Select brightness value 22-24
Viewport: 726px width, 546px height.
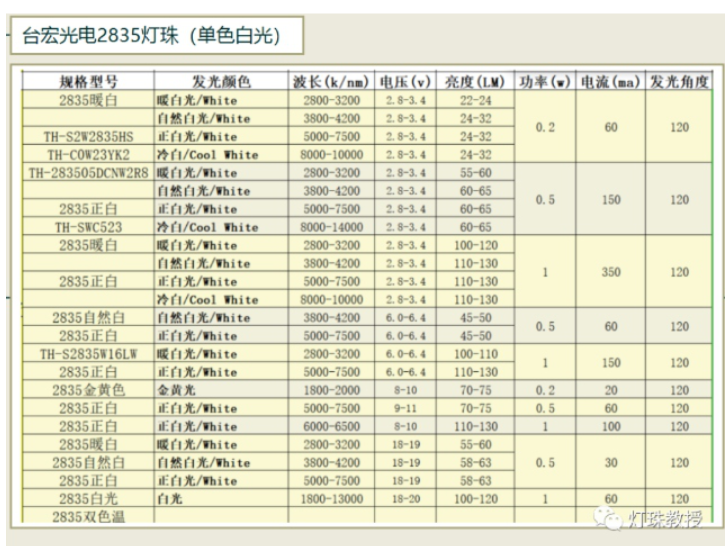(476, 100)
